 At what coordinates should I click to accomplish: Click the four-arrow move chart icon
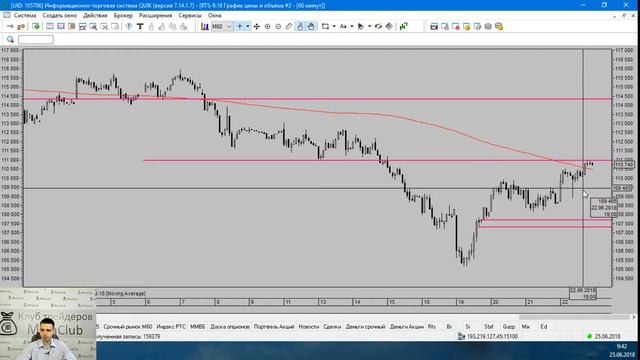(x=256, y=27)
